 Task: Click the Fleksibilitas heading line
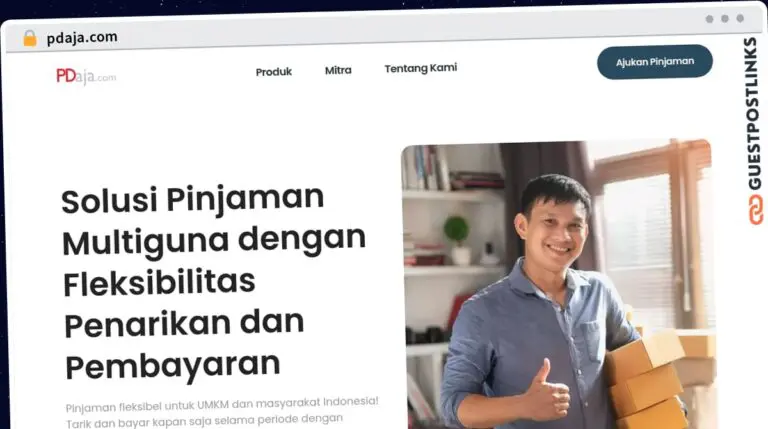pyautogui.click(x=159, y=283)
